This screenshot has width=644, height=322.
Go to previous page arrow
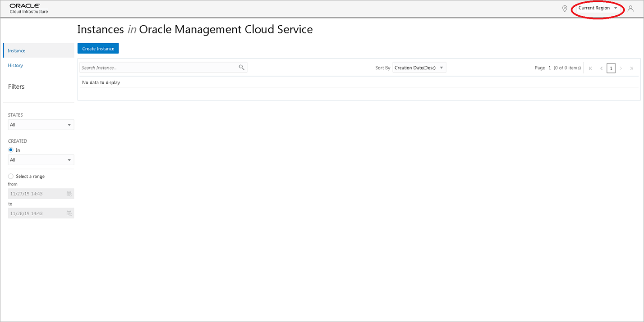click(x=601, y=68)
